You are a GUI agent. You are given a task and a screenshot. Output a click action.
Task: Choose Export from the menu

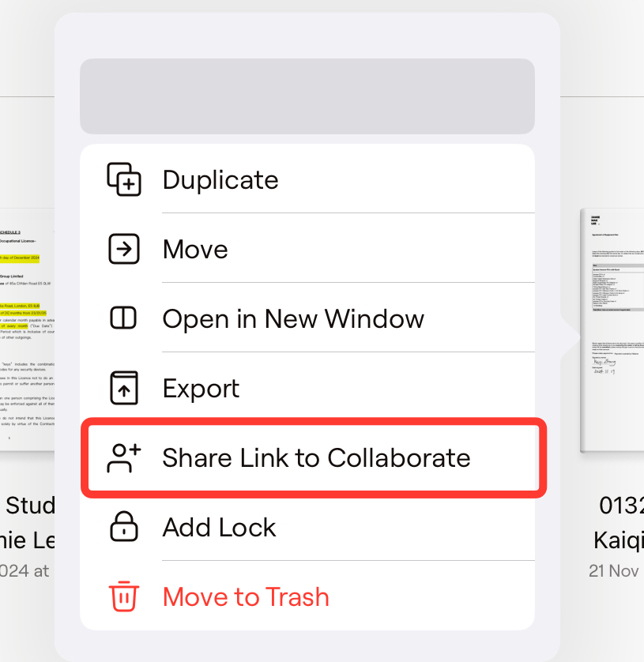click(x=307, y=387)
